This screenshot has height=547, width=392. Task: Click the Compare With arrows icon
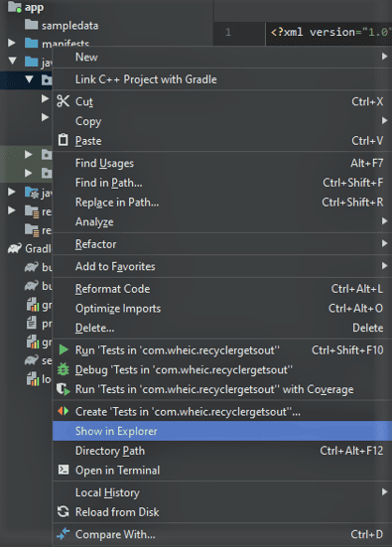coord(64,534)
